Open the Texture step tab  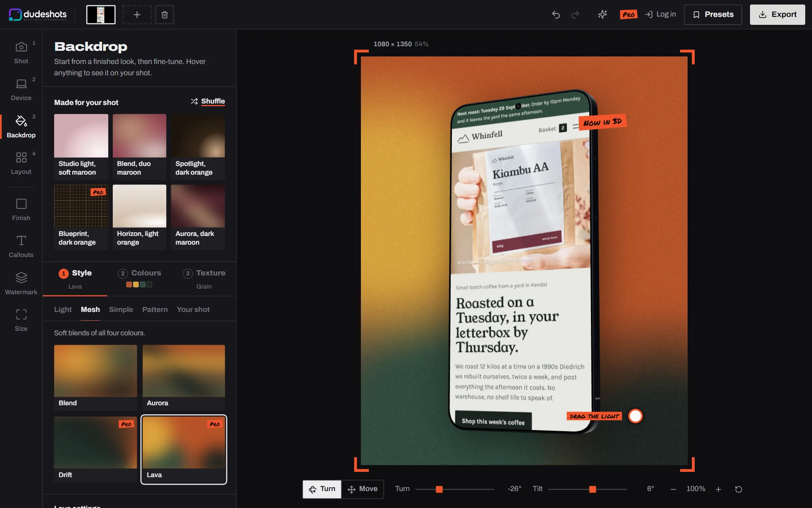204,279
